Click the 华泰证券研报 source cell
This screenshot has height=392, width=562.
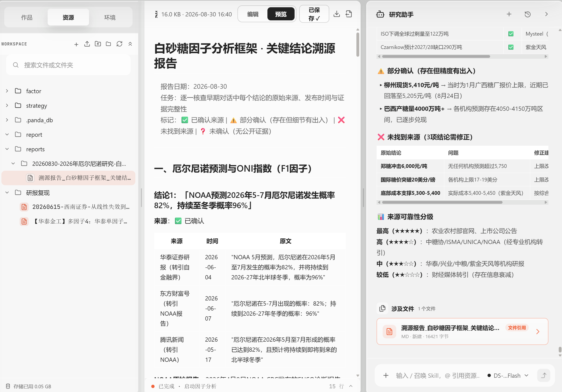177,267
